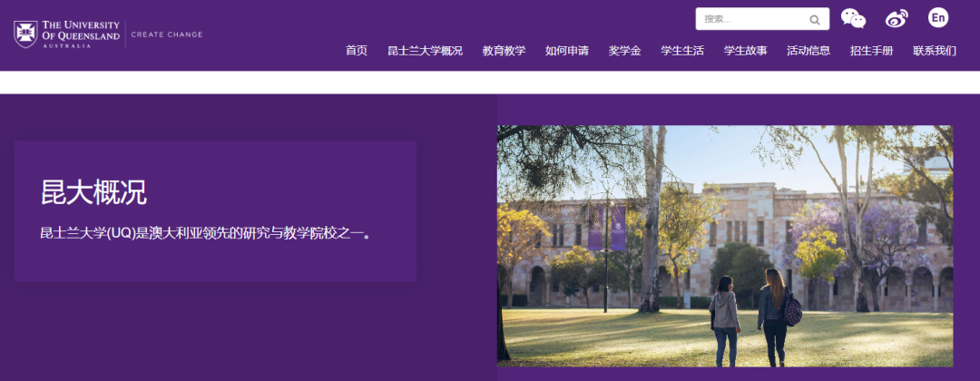Focus the 搜索 search input field
Screen dimensions: 980x381
[x=762, y=19]
